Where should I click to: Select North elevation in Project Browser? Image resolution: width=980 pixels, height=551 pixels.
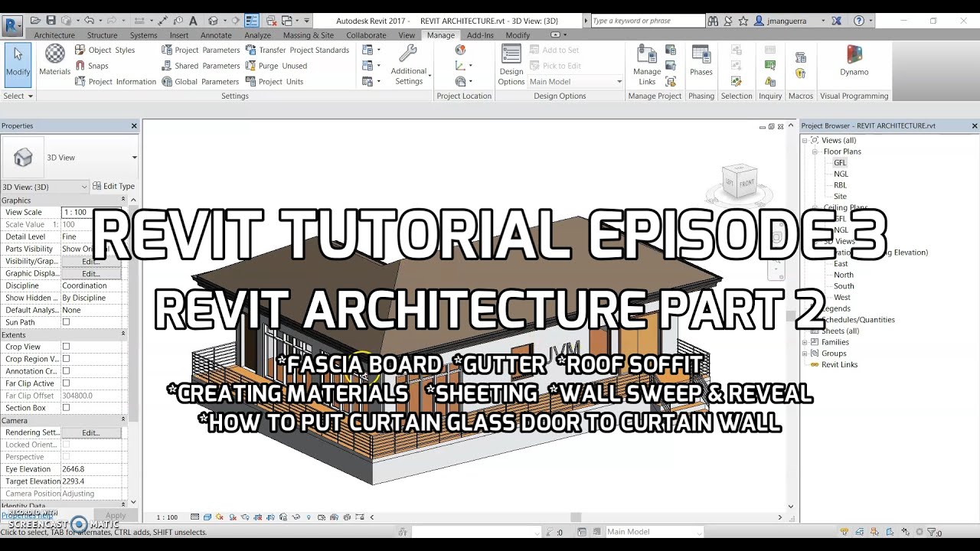844,275
